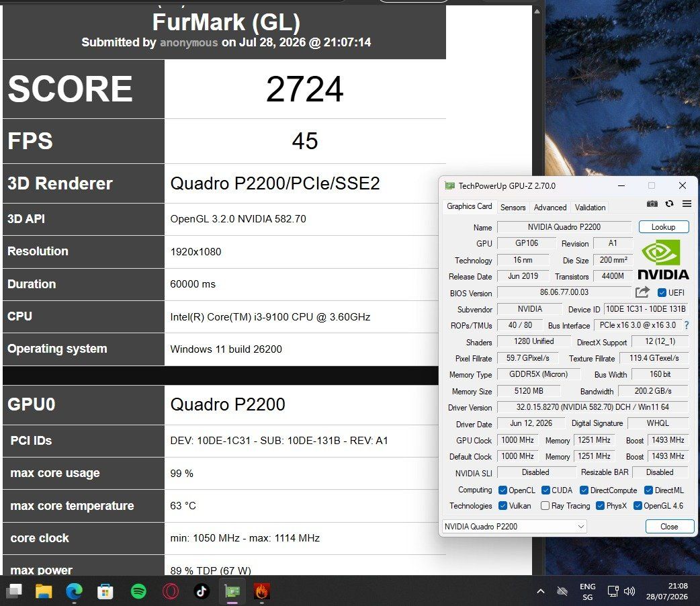The image size is (700, 606).
Task: Click the volume speaker tray icon
Action: point(629,591)
